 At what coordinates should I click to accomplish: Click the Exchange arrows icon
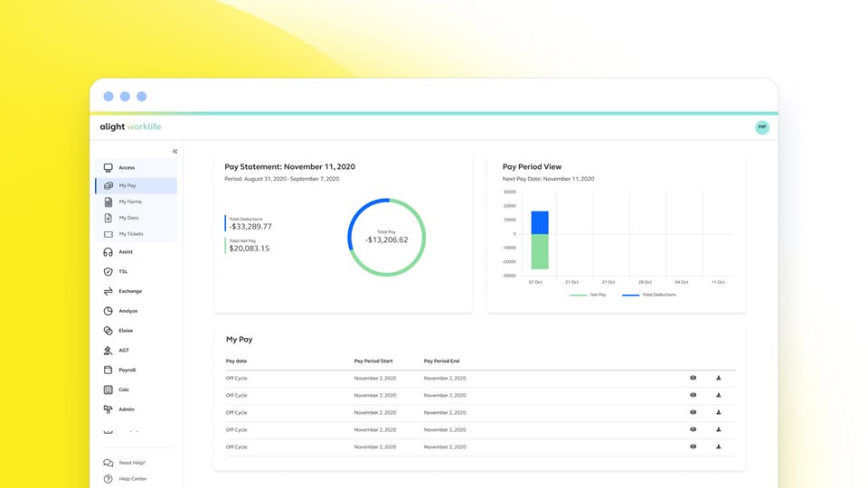pyautogui.click(x=108, y=292)
